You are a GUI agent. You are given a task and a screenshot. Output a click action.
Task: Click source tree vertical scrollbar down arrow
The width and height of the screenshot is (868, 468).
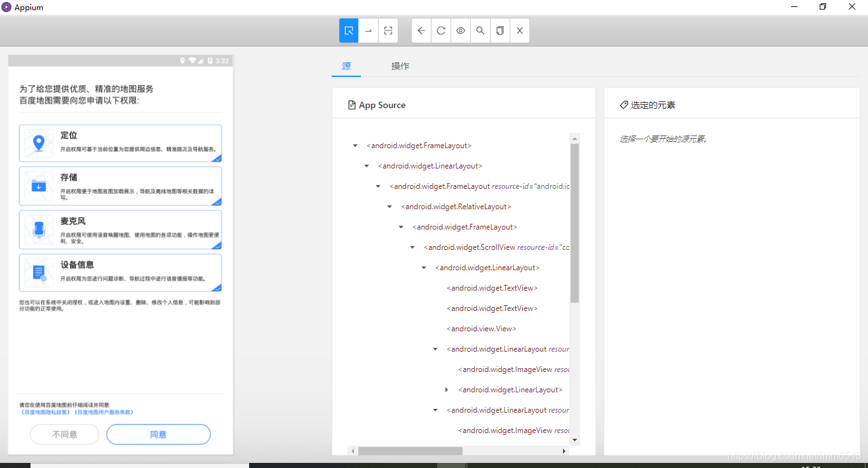click(x=574, y=440)
